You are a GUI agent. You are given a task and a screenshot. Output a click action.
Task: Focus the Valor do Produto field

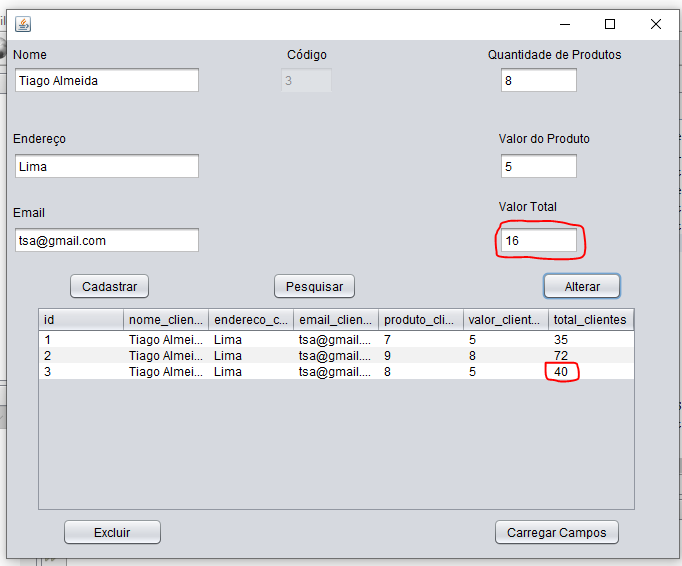[538, 166]
